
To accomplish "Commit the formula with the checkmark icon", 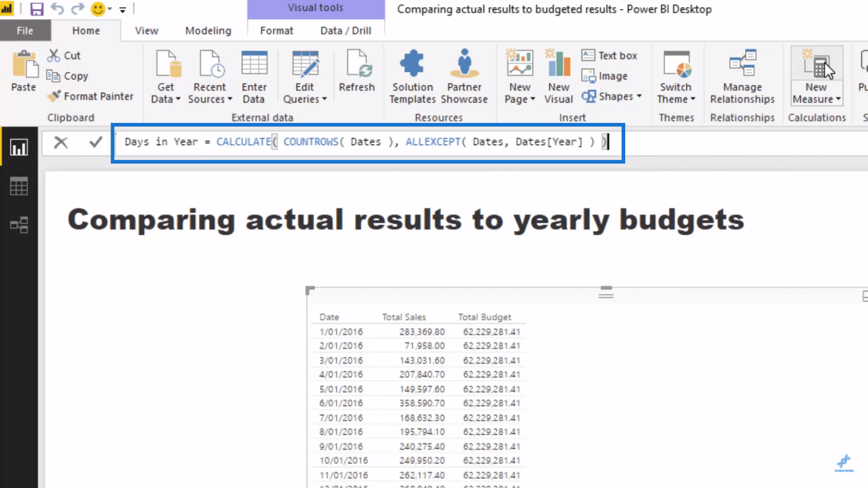I will click(x=96, y=142).
